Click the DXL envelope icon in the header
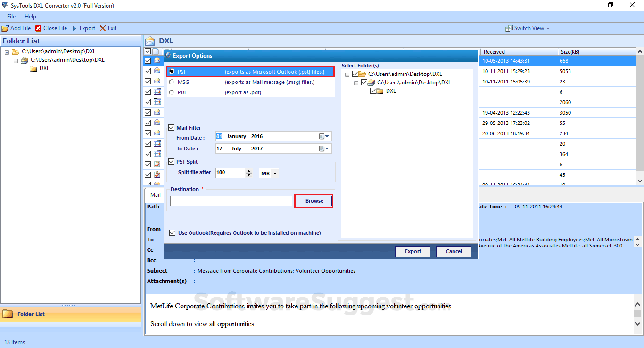 click(150, 41)
